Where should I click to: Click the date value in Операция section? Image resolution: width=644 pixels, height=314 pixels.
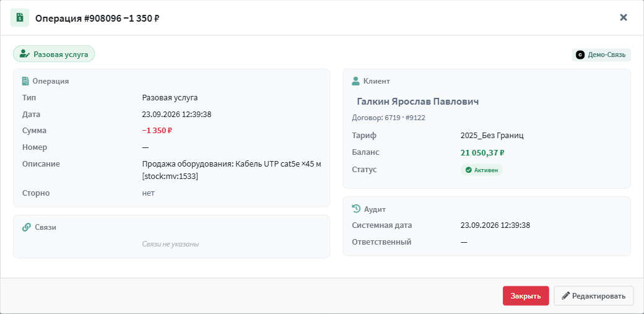click(x=176, y=114)
